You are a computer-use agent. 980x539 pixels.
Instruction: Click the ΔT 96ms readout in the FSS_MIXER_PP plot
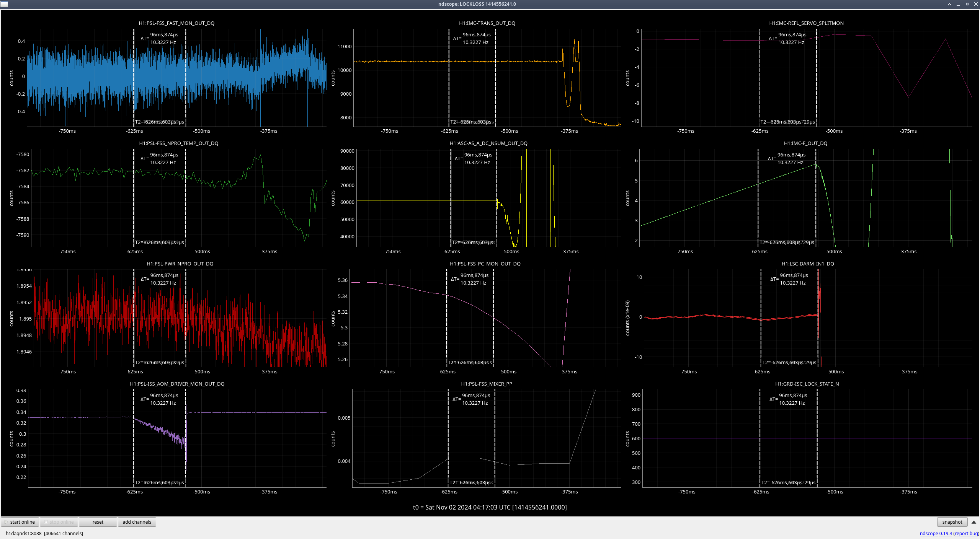(x=472, y=399)
